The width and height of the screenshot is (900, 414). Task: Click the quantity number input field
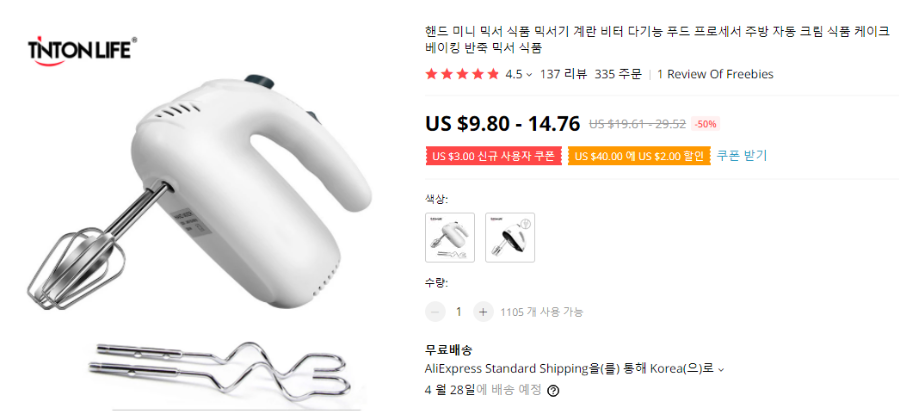459,312
